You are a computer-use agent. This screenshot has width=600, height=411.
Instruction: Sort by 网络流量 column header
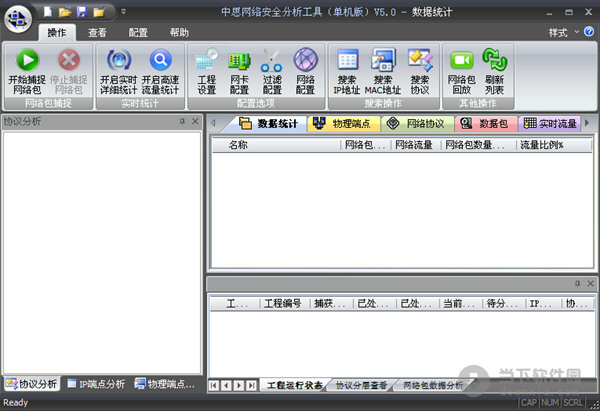tap(416, 145)
